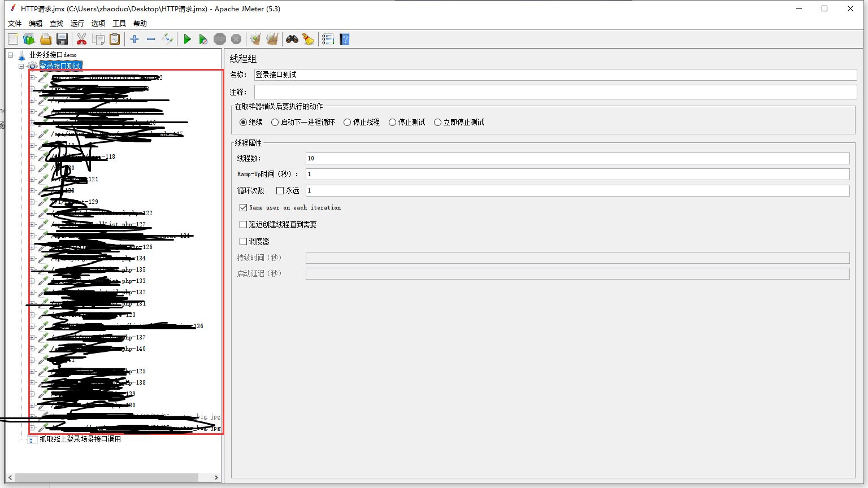Check the 永远 loop forever checkbox
Screen dimensions: 868x488
(x=280, y=191)
